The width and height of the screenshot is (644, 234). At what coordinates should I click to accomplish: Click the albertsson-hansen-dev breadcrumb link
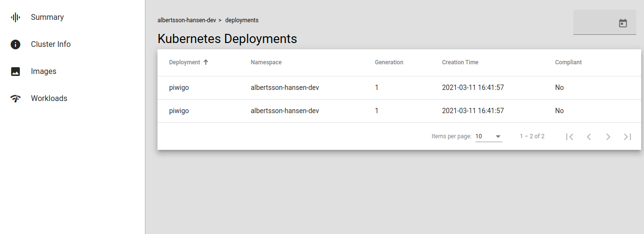(x=186, y=20)
